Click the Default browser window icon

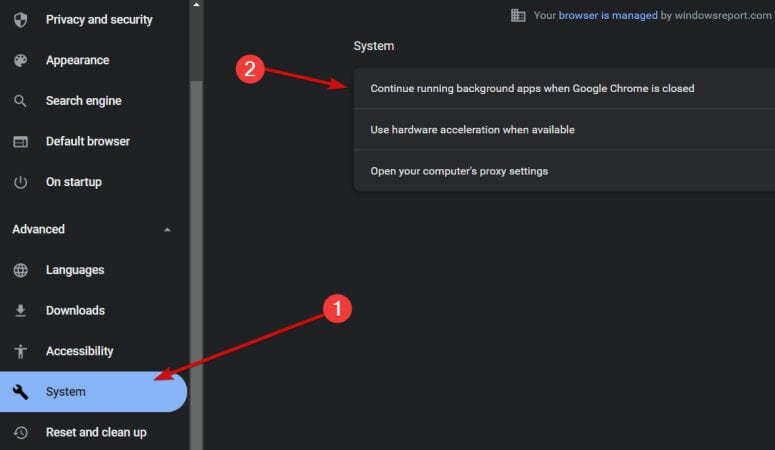click(20, 142)
